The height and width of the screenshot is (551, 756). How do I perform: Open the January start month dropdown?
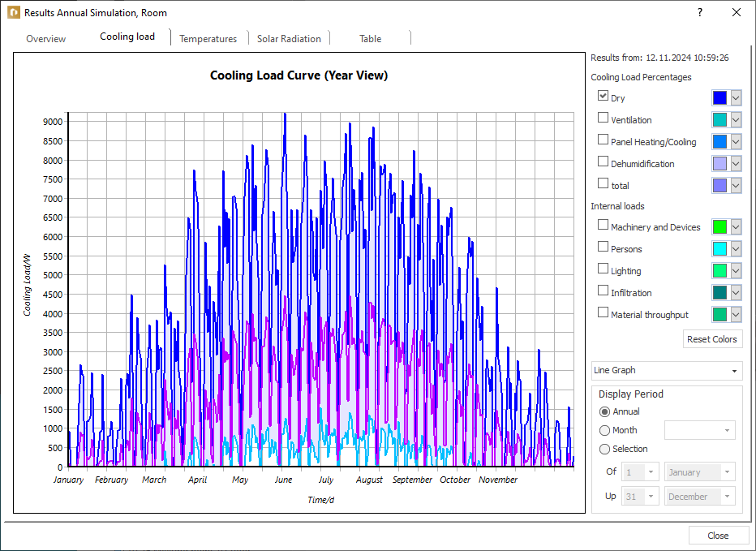click(x=700, y=471)
